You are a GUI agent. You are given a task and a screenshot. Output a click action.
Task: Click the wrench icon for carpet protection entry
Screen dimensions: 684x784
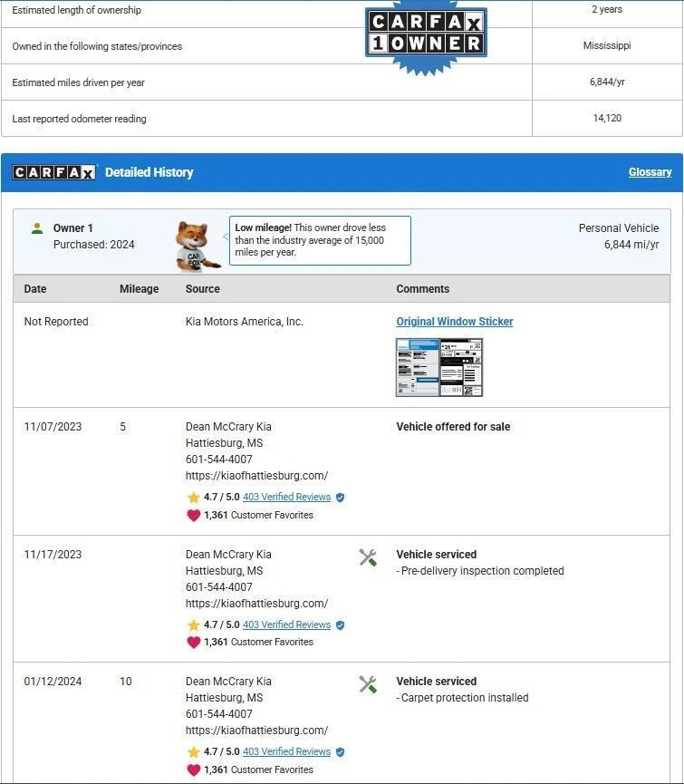point(368,684)
